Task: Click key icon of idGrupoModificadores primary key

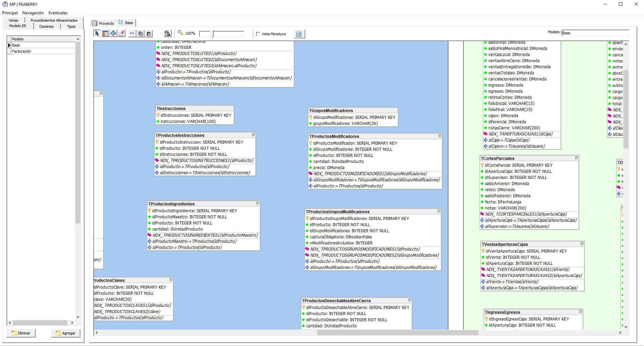Action: pyautogui.click(x=310, y=117)
